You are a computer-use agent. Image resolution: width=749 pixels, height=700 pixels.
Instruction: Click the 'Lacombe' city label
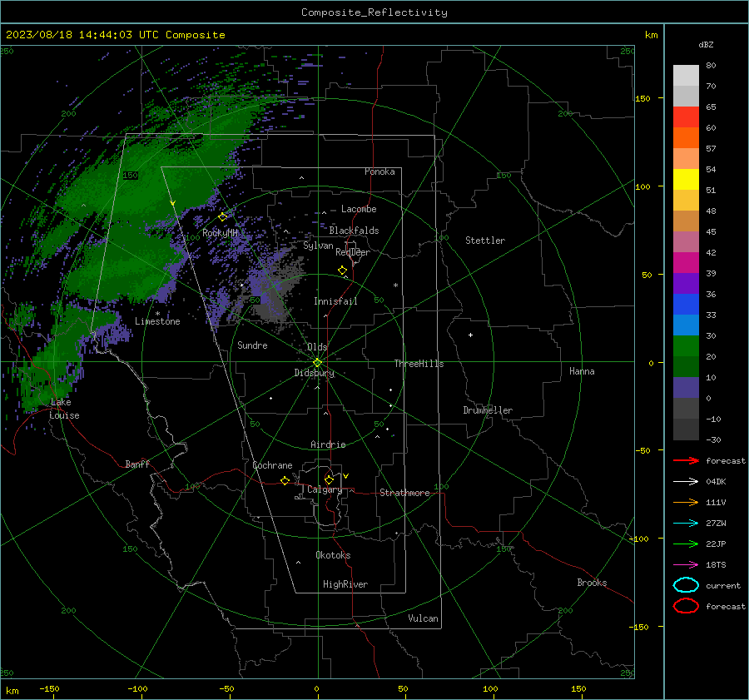coord(359,209)
